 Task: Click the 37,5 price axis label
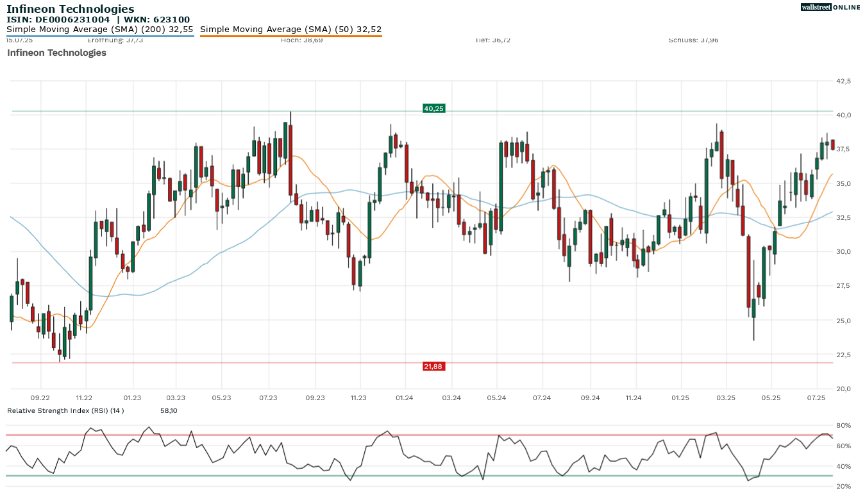[x=843, y=149]
